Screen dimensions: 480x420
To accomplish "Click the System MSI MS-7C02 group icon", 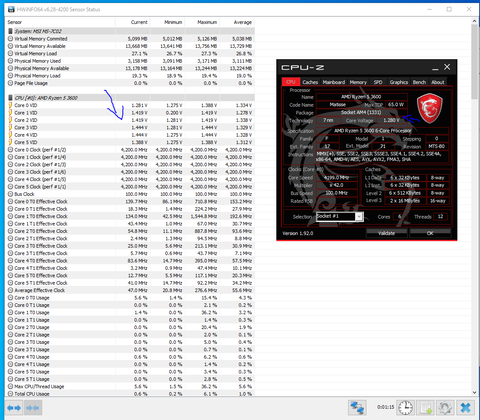I will pos(10,31).
